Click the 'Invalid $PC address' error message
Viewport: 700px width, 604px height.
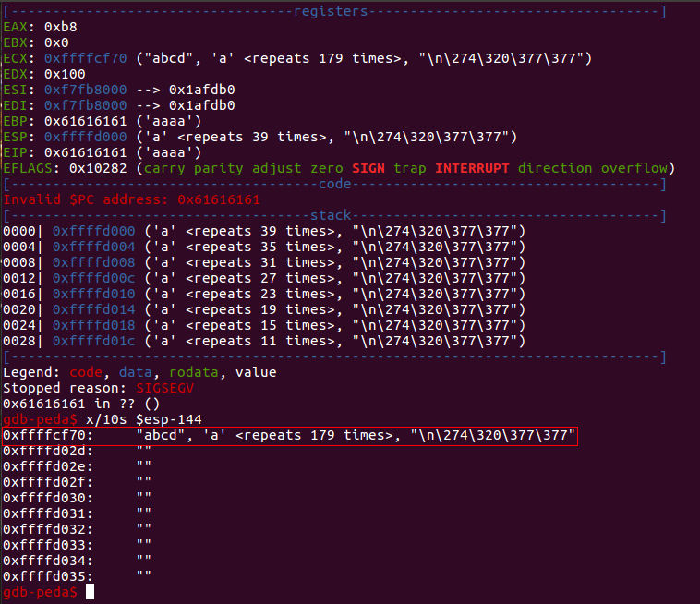[x=132, y=199]
